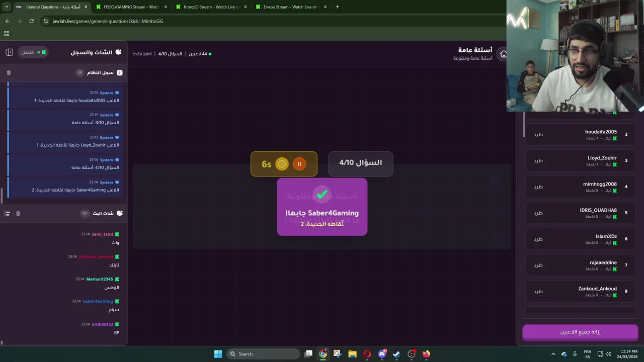Viewport: 644px width, 362px height.
Task: Close the FISSOxGAMING Stream tab
Action: (165, 7)
